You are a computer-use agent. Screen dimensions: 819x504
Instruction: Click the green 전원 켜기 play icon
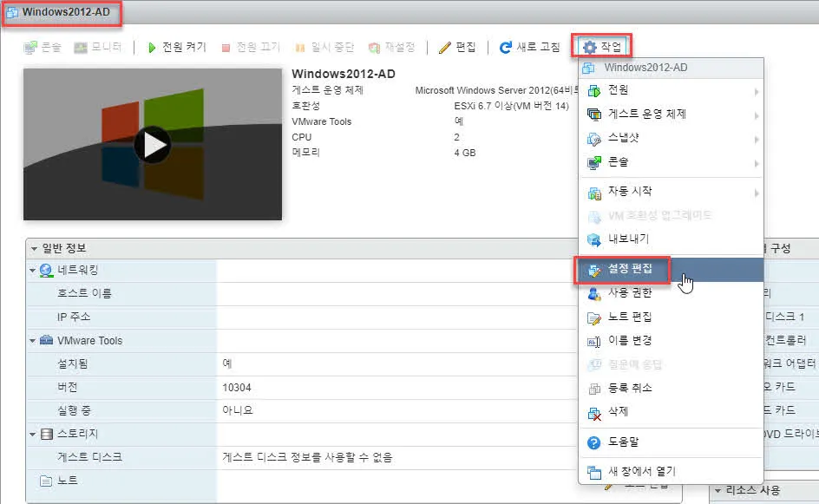pyautogui.click(x=152, y=48)
